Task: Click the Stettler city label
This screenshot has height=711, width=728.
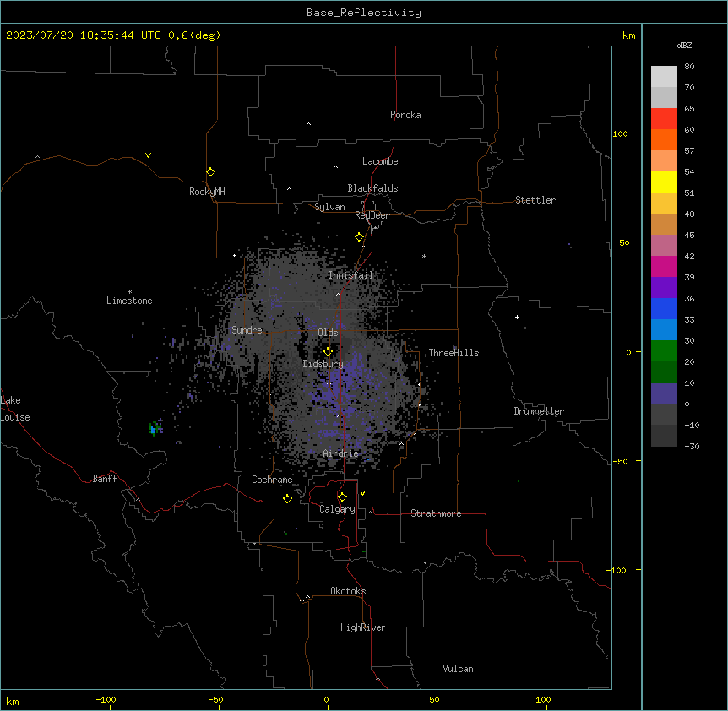Action: [535, 200]
